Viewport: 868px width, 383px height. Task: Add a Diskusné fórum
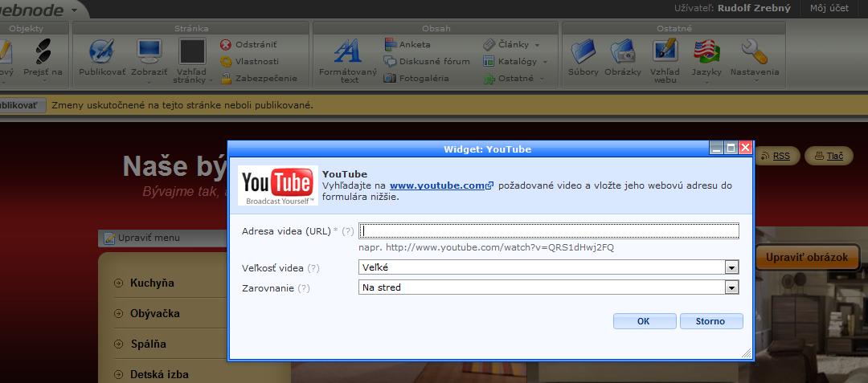(427, 61)
